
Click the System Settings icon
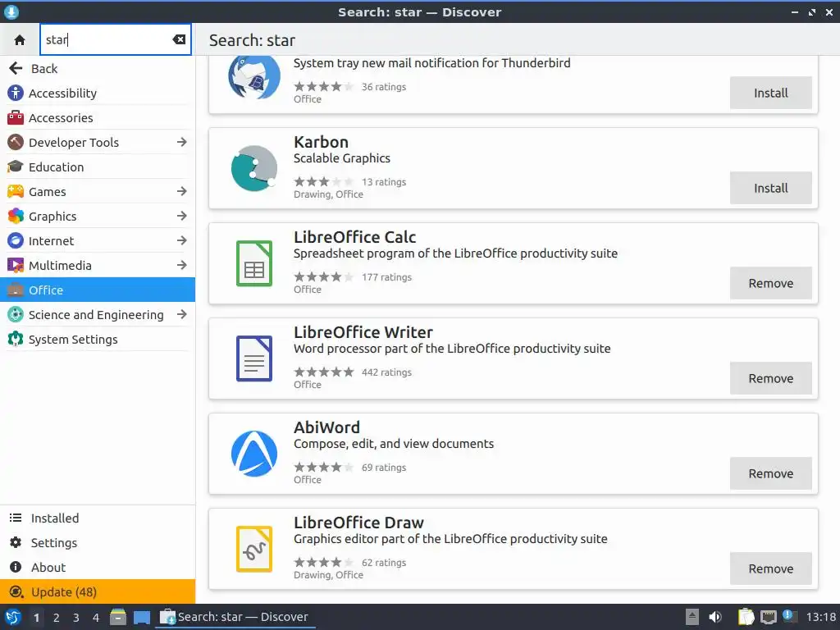pyautogui.click(x=16, y=339)
